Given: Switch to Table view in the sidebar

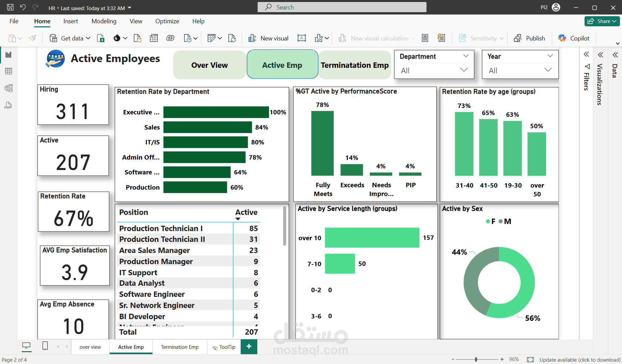Looking at the screenshot, I should pyautogui.click(x=8, y=71).
